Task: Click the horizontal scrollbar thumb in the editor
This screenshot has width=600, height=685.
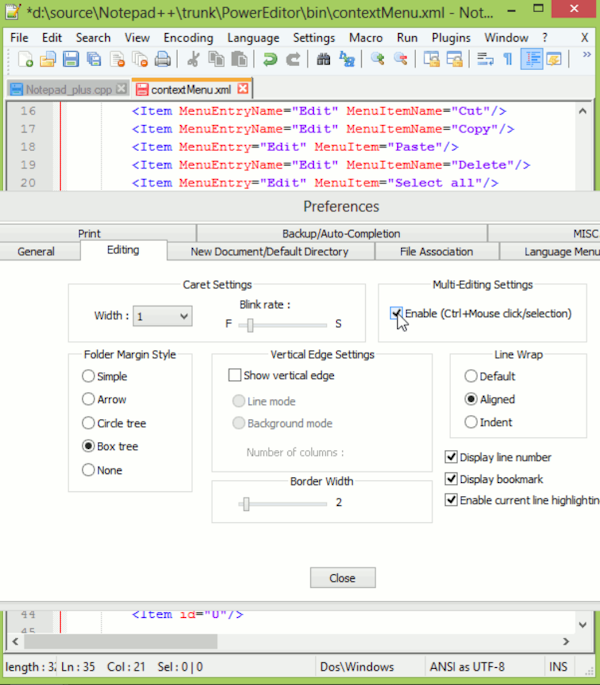Action: tap(121, 641)
